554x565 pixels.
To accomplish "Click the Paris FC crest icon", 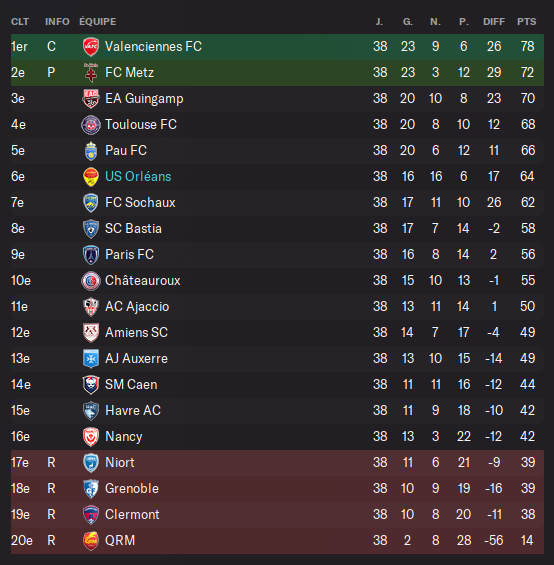I will tap(91, 255).
